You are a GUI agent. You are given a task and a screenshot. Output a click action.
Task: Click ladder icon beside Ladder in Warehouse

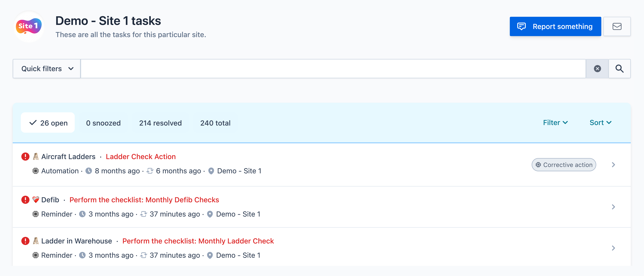click(x=36, y=241)
